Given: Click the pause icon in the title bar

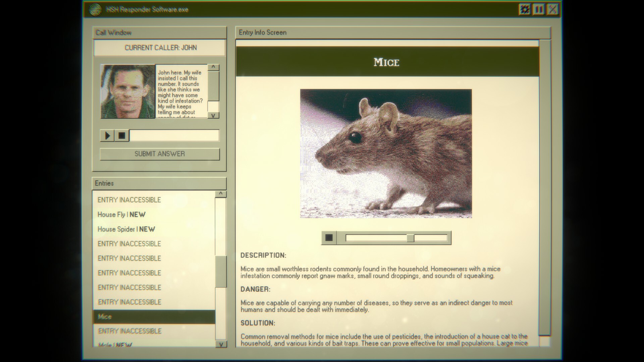Looking at the screenshot, I should 537,9.
